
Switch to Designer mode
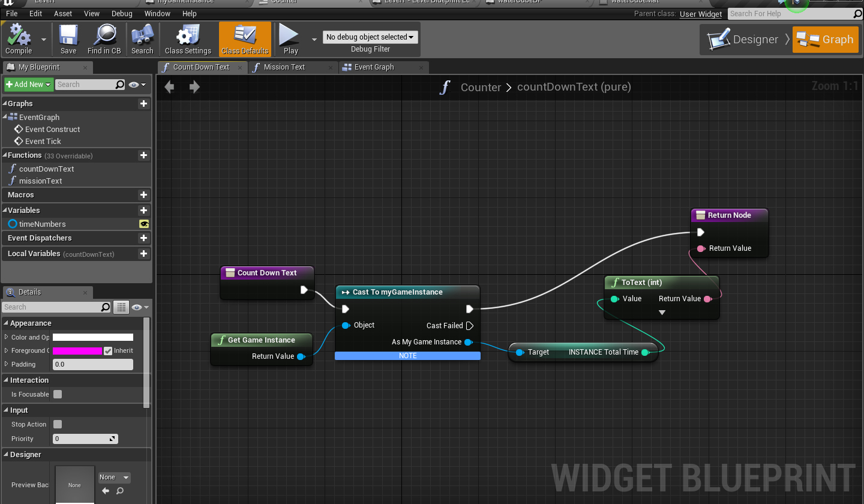[x=743, y=40]
